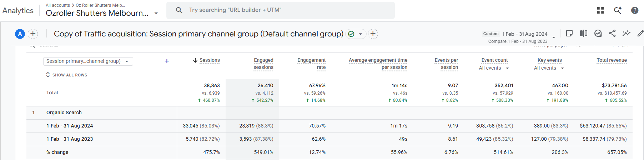Image resolution: width=644 pixels, height=160 pixels.
Task: Toggle the SHOW ALL ROWS expand icon
Action: 48,75
